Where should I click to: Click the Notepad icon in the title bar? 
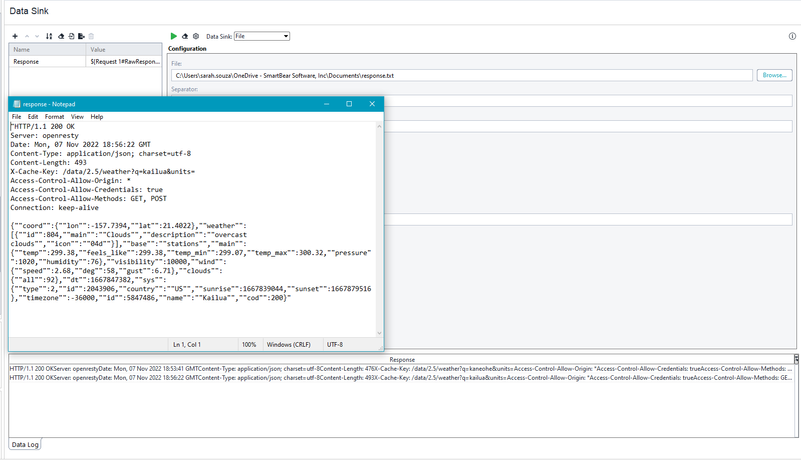tap(15, 104)
